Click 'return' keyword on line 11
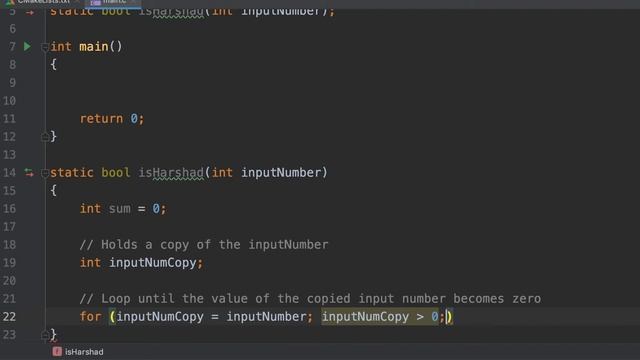This screenshot has width=640, height=360. point(101,119)
